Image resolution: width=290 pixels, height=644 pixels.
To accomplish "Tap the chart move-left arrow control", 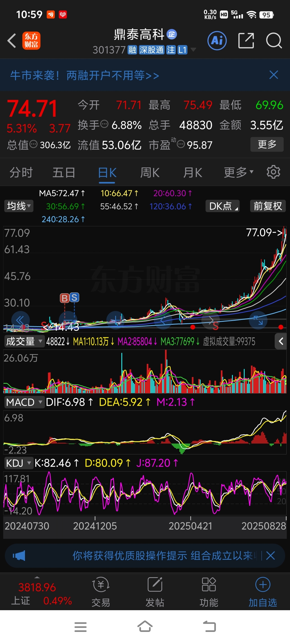I will pos(163,320).
